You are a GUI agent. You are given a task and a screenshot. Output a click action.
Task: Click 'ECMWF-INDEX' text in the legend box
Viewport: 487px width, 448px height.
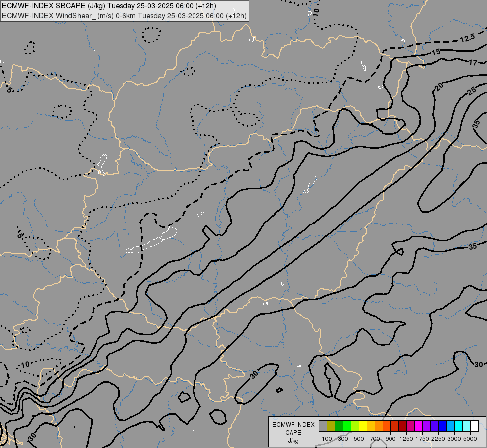click(x=293, y=425)
